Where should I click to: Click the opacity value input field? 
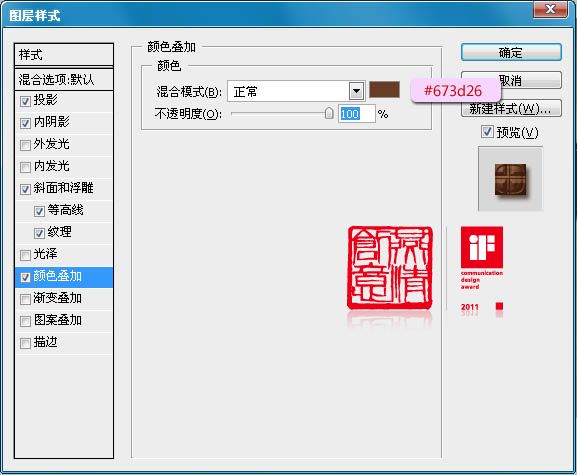(357, 114)
